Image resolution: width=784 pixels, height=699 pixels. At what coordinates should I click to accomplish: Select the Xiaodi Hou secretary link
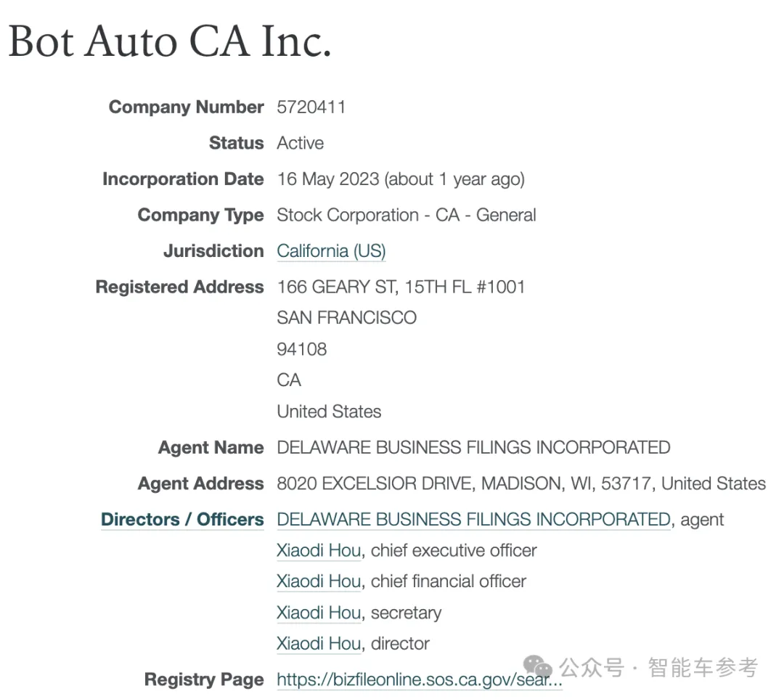click(x=319, y=613)
